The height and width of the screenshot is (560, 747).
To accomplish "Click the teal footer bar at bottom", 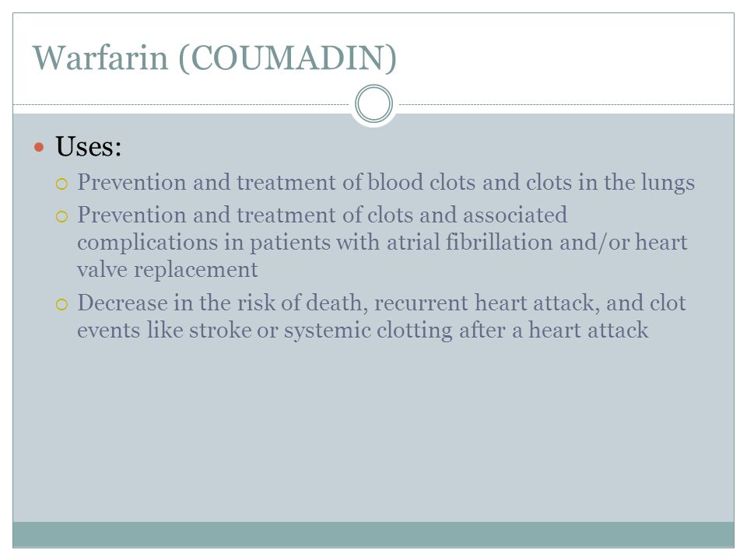I will (373, 534).
